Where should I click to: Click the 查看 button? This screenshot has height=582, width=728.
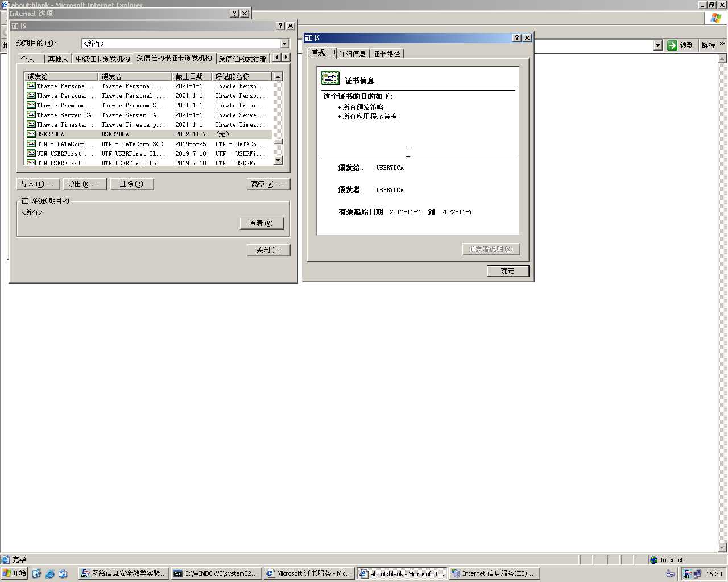pyautogui.click(x=262, y=223)
